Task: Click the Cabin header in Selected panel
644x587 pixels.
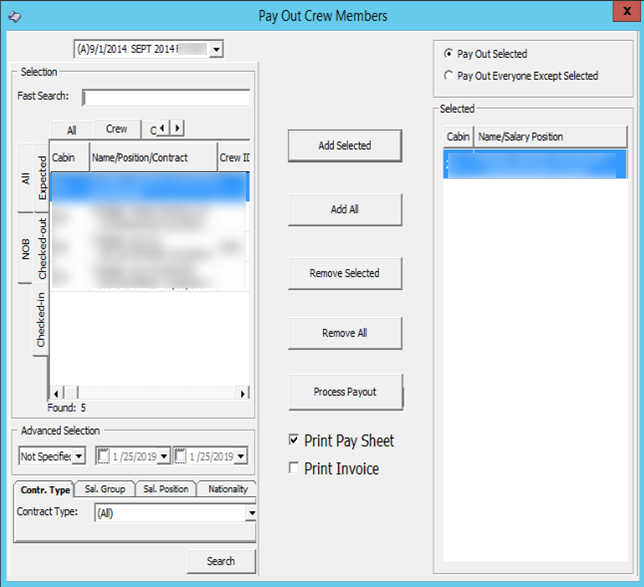Action: coord(458,137)
